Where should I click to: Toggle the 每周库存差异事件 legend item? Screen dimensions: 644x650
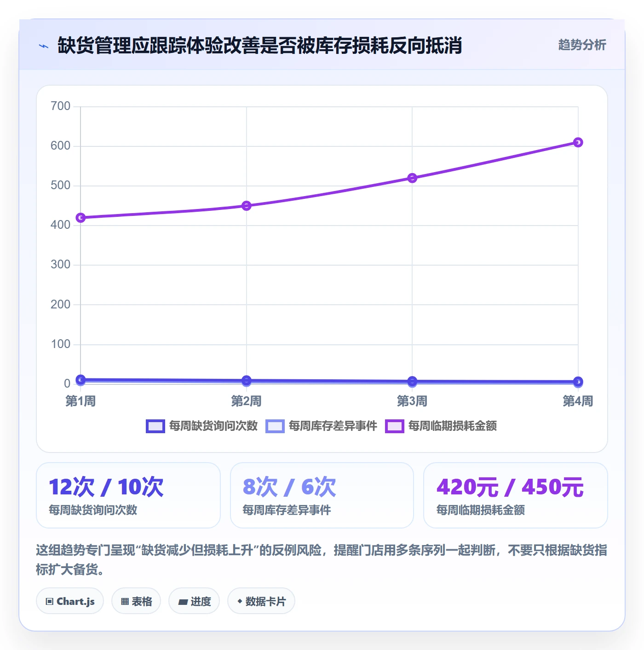point(321,426)
